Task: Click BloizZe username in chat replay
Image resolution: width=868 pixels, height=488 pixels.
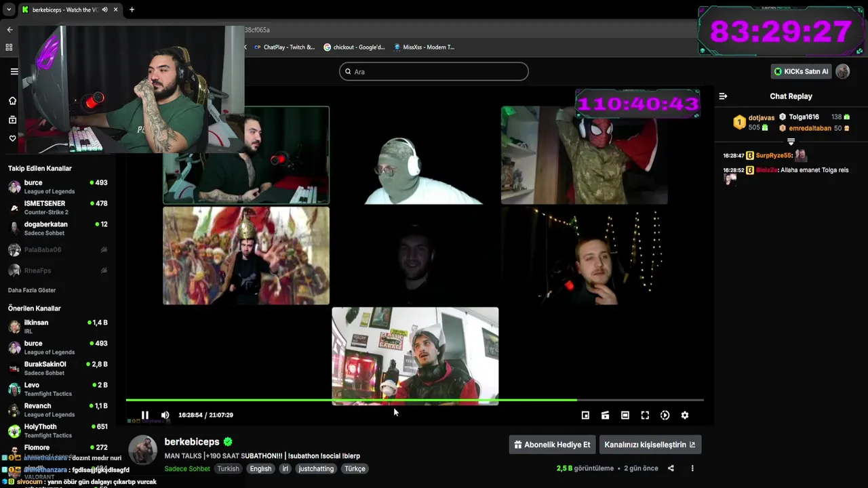Action: tap(766, 170)
